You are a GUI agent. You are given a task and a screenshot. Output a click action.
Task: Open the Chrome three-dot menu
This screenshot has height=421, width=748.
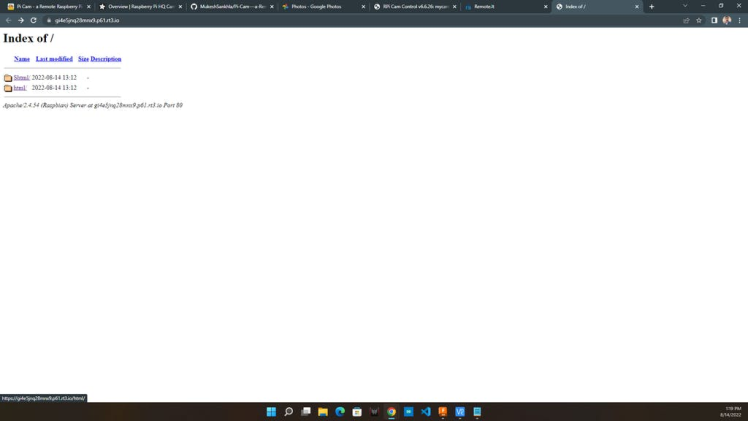pos(739,21)
